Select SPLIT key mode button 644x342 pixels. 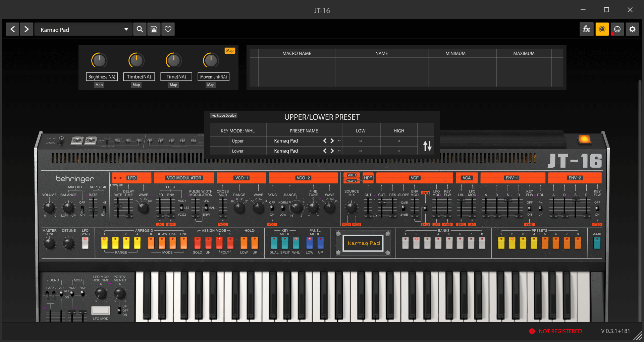coord(285,243)
